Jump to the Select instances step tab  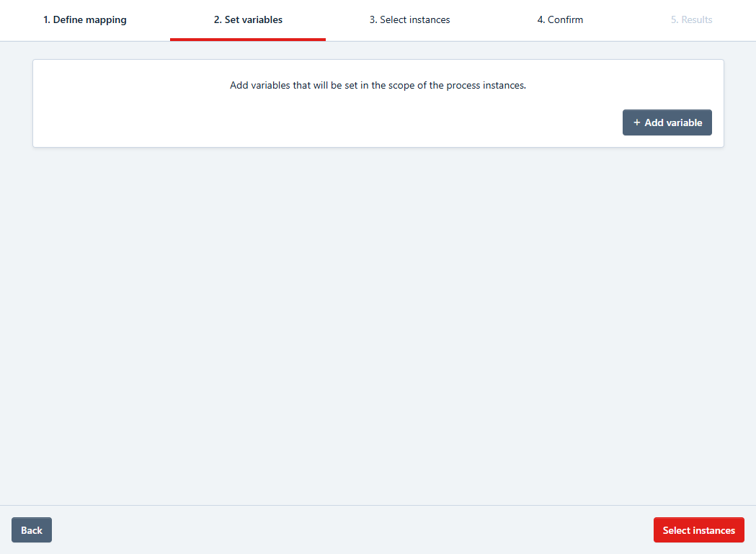pos(409,20)
